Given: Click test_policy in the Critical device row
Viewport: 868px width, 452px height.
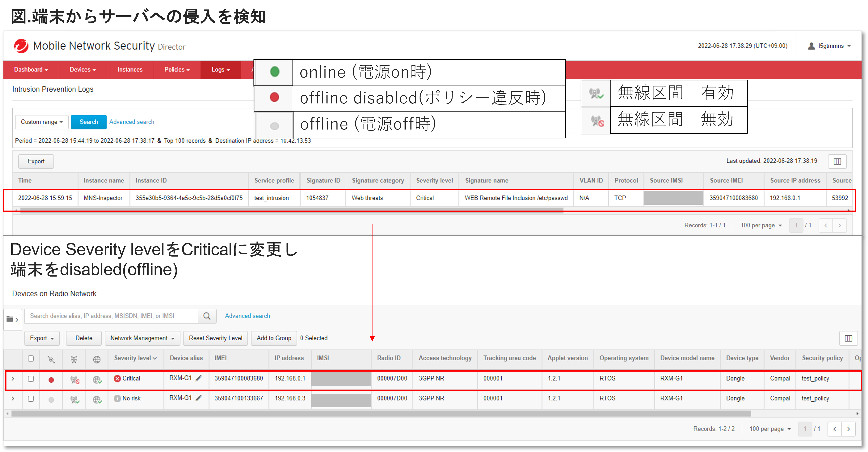Looking at the screenshot, I should click(x=815, y=378).
